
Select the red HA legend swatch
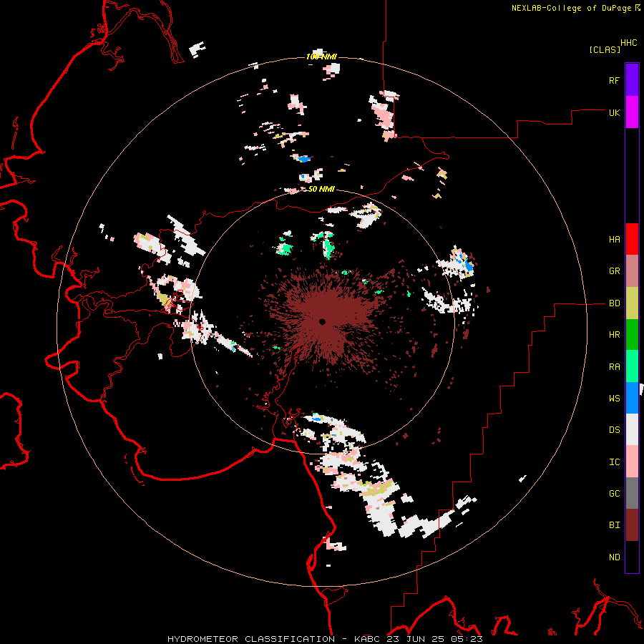tap(632, 239)
